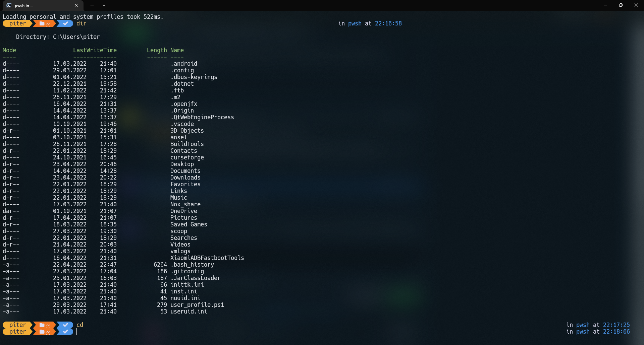Screen dimensions: 644x345
Task: Maximize the terminal window
Action: pos(621,5)
